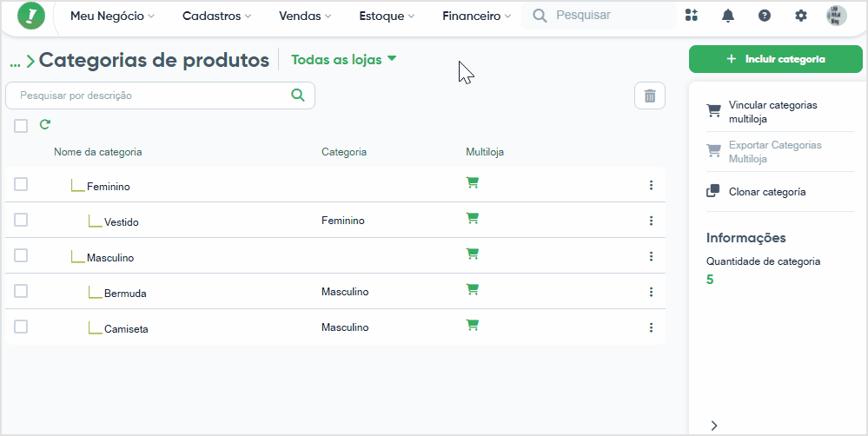Open the user profile avatar
The width and height of the screenshot is (868, 436).
pyautogui.click(x=837, y=16)
